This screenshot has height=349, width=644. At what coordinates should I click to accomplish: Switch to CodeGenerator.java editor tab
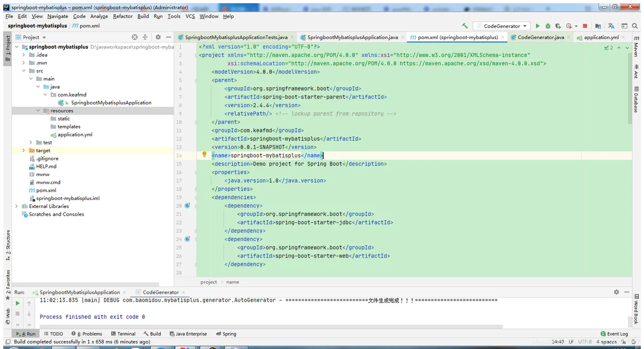pos(540,37)
